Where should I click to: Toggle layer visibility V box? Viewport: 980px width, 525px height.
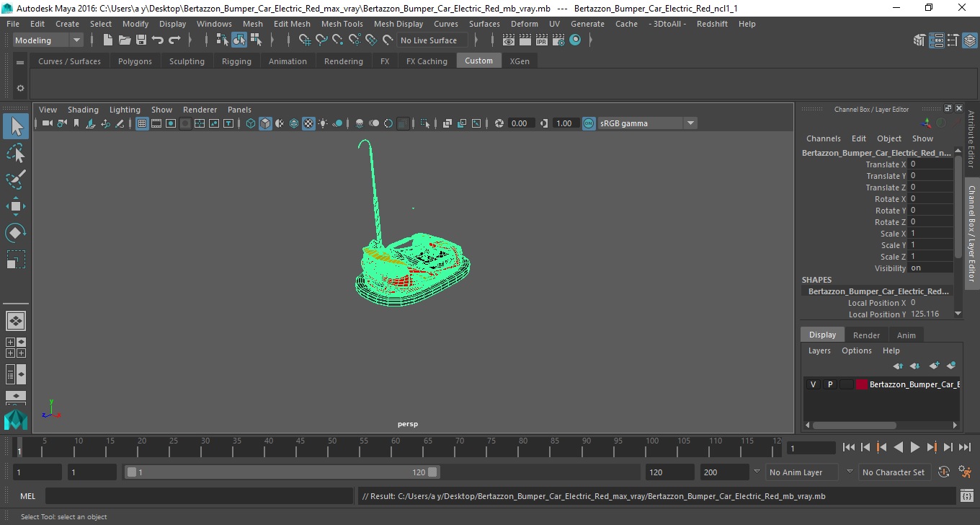coord(813,384)
